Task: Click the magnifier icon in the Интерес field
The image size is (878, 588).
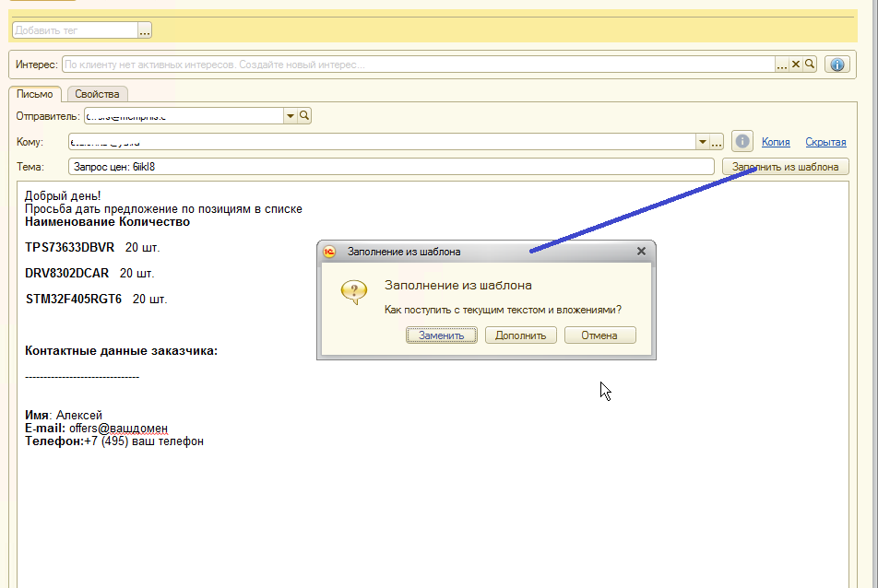Action: click(x=810, y=65)
